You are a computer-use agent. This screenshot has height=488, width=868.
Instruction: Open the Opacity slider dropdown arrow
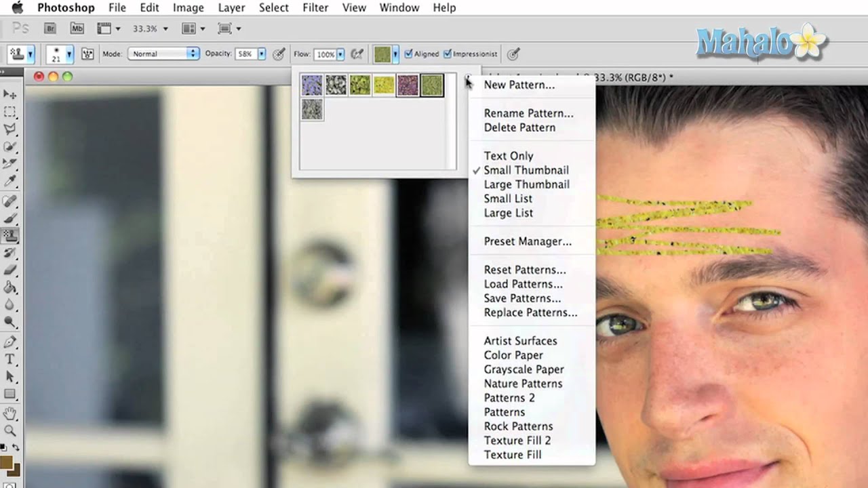click(x=262, y=54)
